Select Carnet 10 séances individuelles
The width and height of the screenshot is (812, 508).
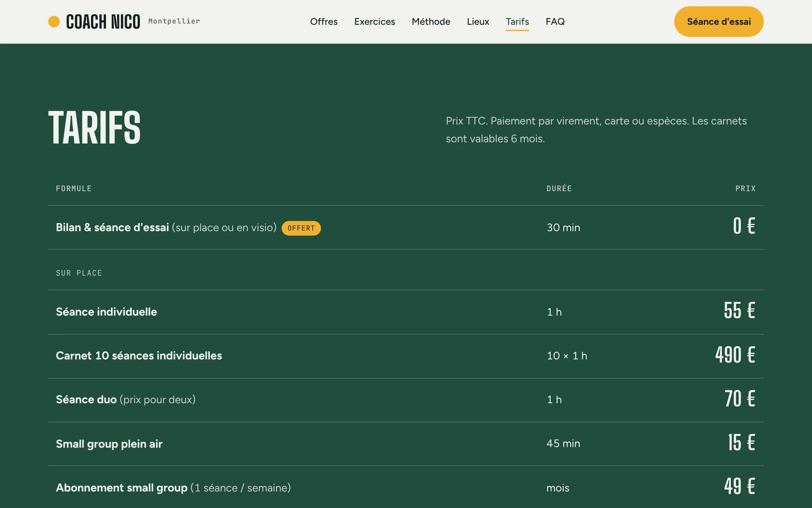[x=139, y=356]
